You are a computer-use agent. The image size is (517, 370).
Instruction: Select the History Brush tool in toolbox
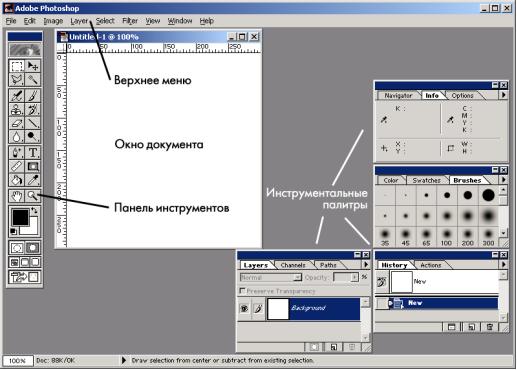tap(33, 109)
